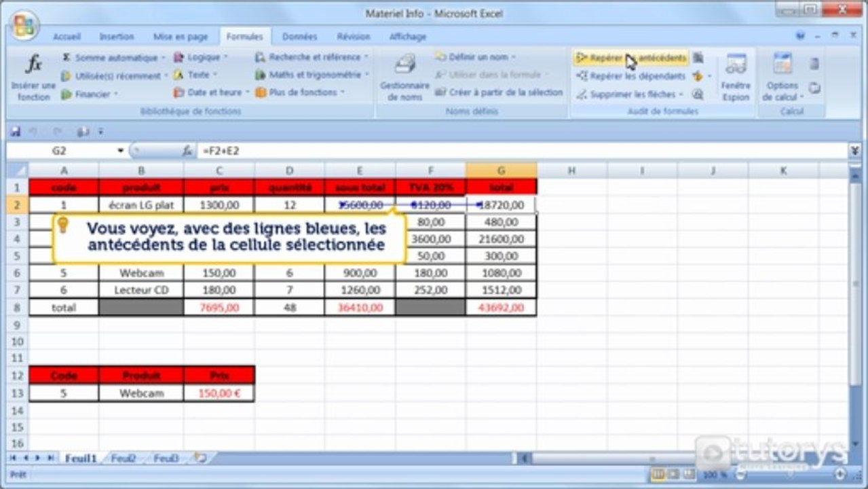Open the Insertion ribbon tab

point(116,37)
